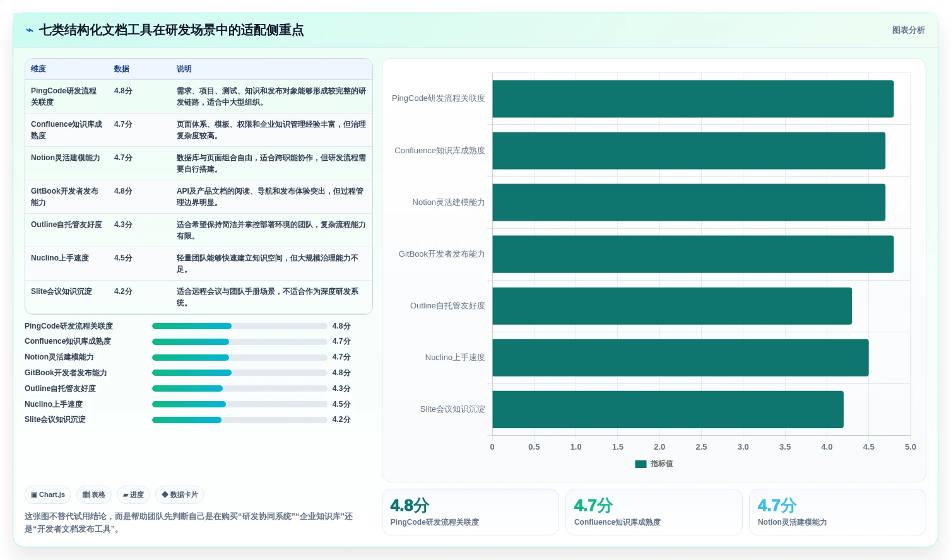Click the PingCode progress bar
The image size is (951, 560).
click(240, 326)
